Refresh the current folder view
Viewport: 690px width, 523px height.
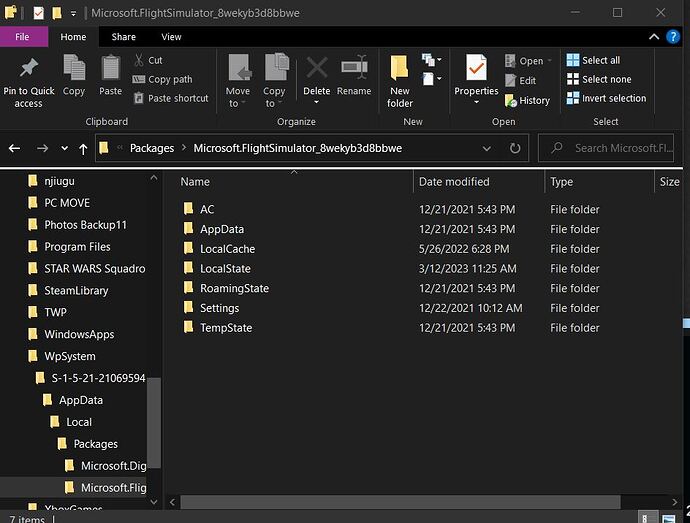(x=515, y=148)
